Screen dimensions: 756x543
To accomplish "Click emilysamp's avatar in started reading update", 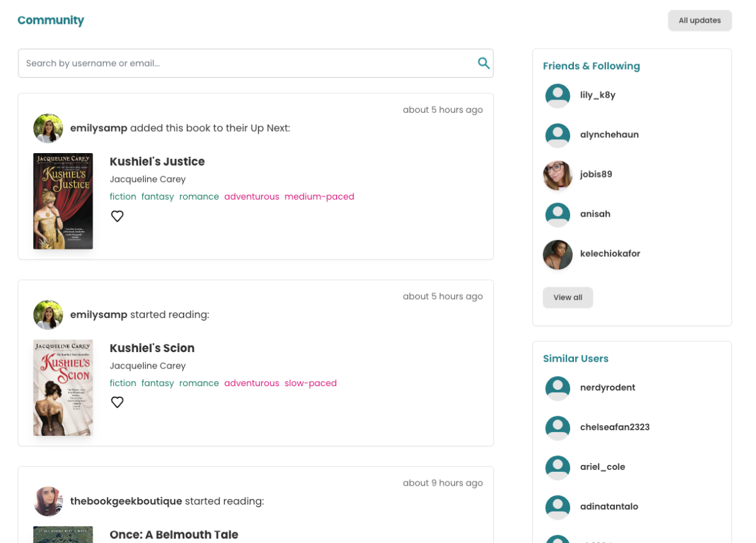I will (48, 315).
